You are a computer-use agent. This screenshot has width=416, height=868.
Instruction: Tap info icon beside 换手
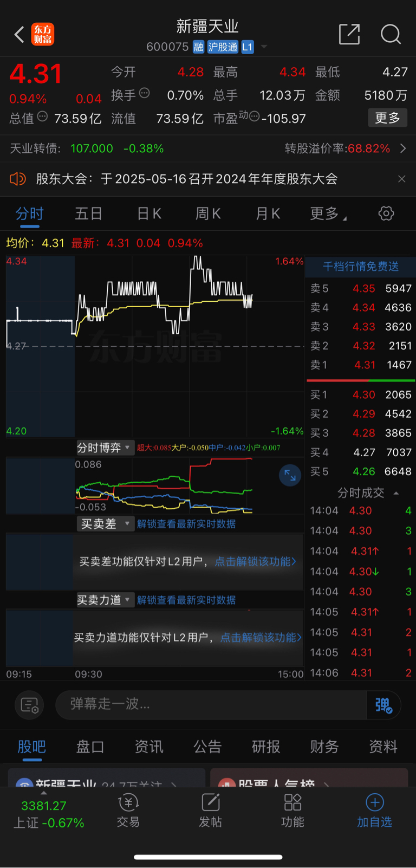click(x=145, y=93)
